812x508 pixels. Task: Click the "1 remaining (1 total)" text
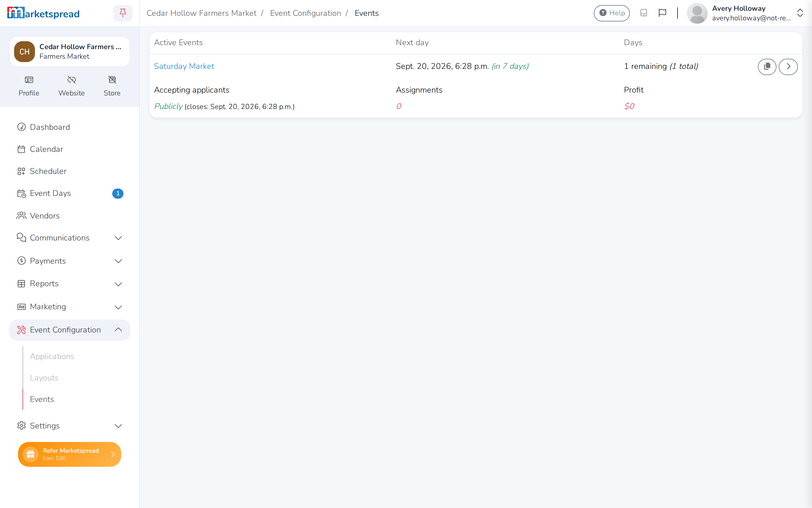tap(661, 66)
